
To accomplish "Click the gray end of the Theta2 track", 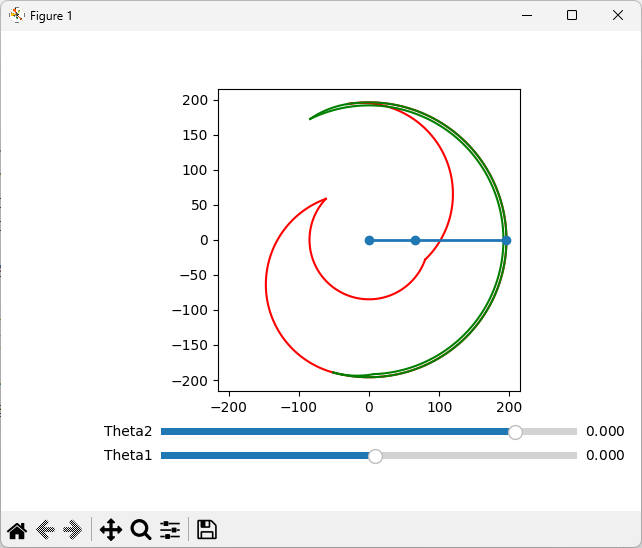I will pos(550,432).
